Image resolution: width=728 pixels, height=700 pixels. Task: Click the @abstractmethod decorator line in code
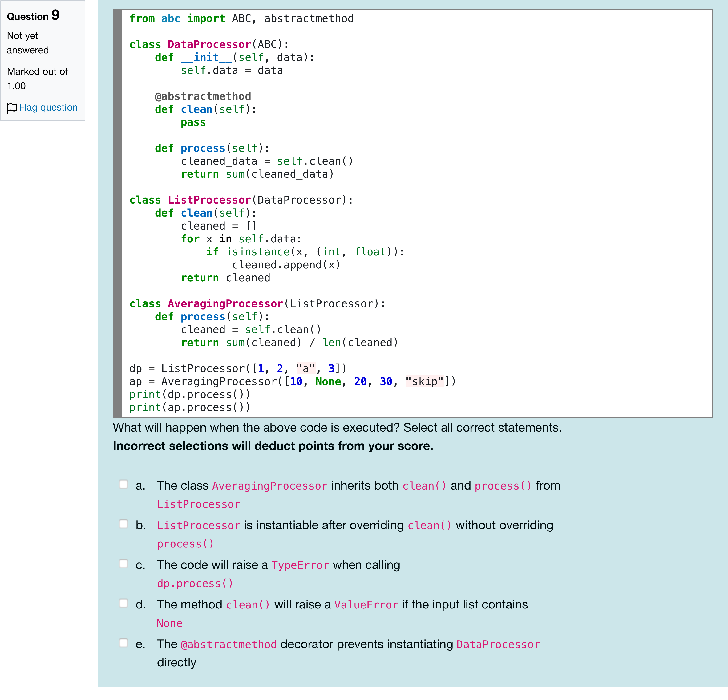coord(203,96)
